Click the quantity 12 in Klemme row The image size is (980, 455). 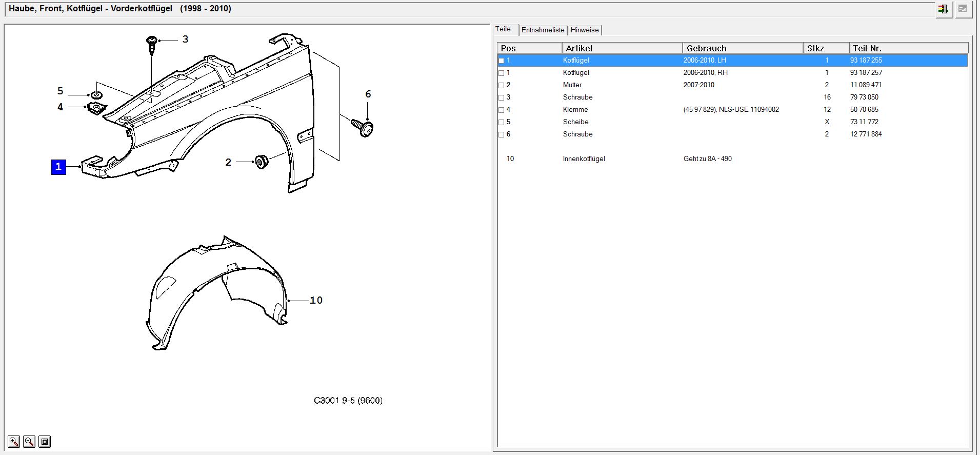coord(827,109)
